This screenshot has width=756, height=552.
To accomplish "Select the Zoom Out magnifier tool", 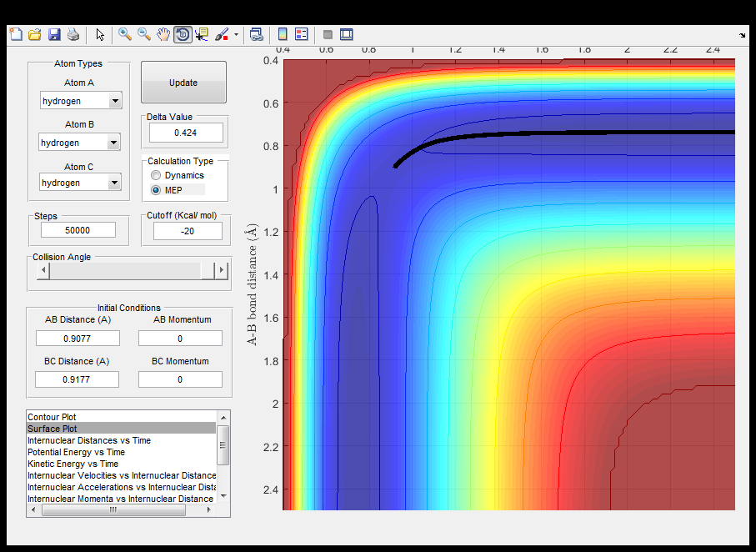I will pyautogui.click(x=144, y=34).
